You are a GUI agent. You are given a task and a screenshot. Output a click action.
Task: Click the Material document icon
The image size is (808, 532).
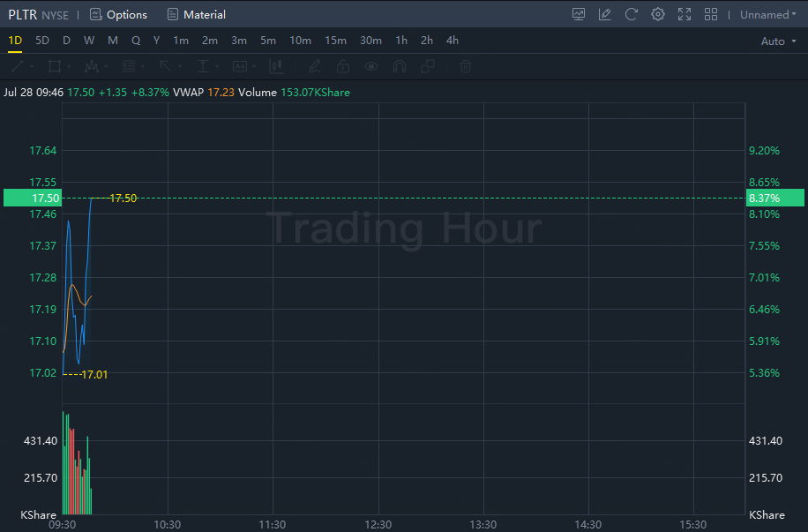click(173, 14)
